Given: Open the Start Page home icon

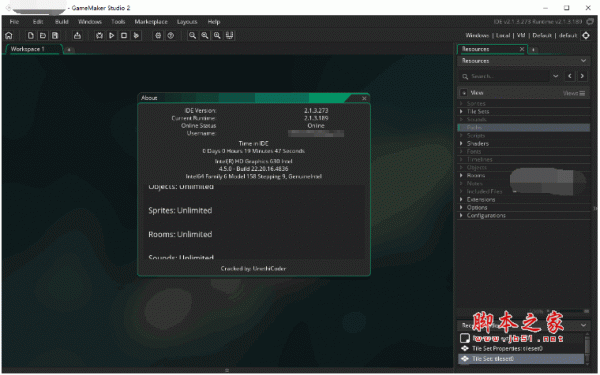Looking at the screenshot, I should pyautogui.click(x=9, y=36).
